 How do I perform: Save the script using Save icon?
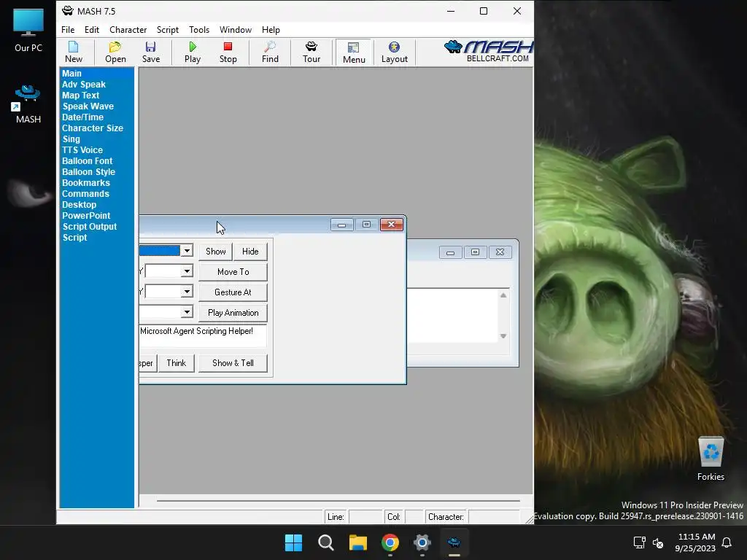coord(150,52)
